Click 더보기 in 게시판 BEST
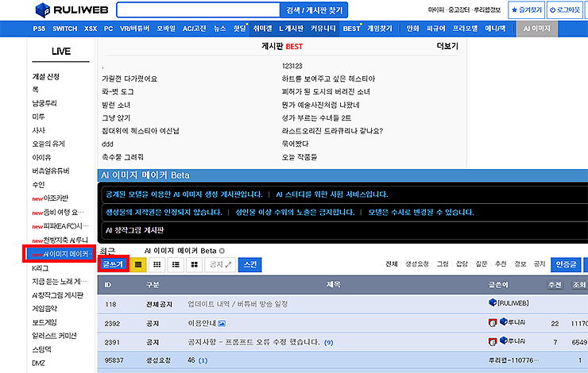 pyautogui.click(x=447, y=46)
